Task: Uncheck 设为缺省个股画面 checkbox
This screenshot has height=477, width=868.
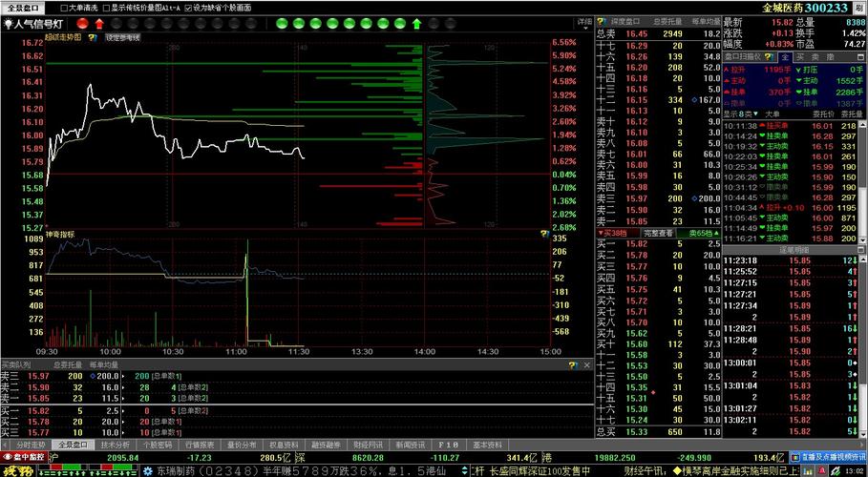Action: [187, 7]
